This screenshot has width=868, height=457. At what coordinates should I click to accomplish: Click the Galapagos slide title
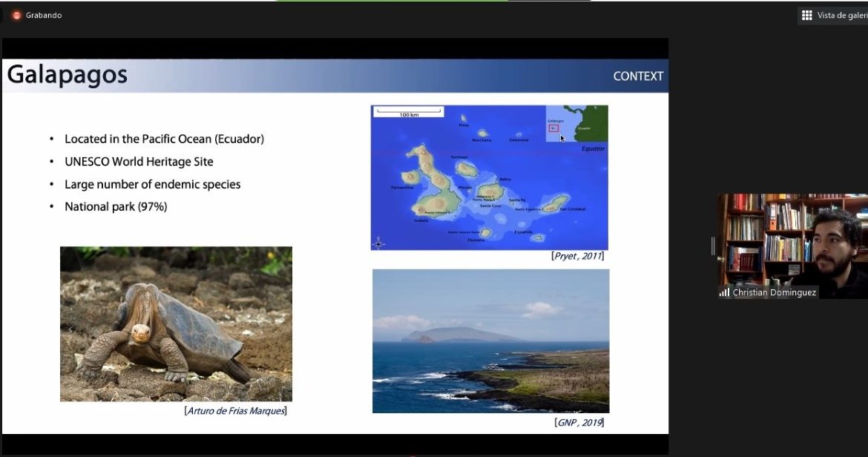tap(68, 76)
